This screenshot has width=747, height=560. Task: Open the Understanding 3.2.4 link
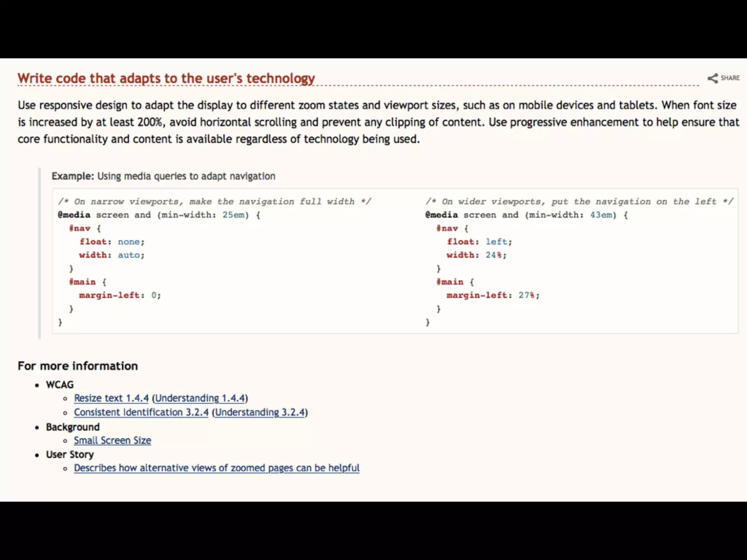(260, 412)
